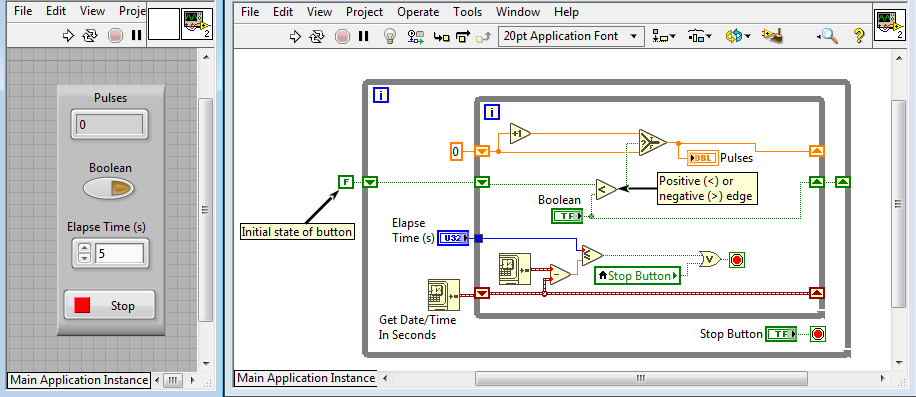The image size is (916, 397).
Task: Click Run Continuously on front panel toolbar
Action: click(89, 36)
